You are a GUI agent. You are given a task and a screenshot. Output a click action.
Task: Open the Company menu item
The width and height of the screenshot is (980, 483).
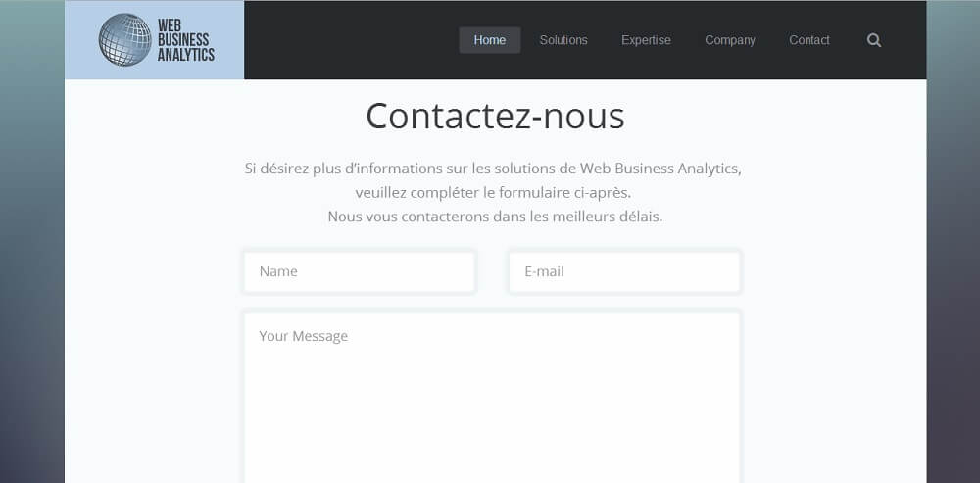tap(730, 40)
